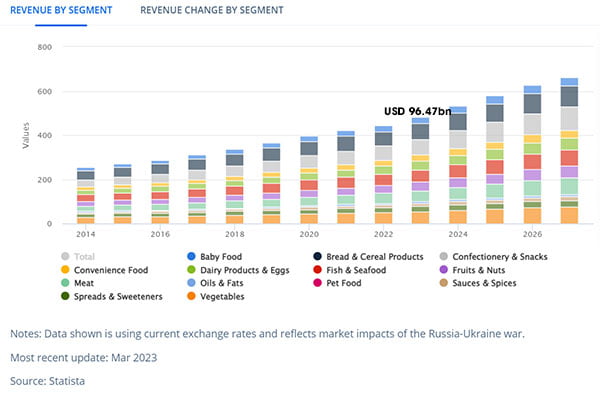
Task: Click the USD 96.47bn data label
Action: coord(417,111)
